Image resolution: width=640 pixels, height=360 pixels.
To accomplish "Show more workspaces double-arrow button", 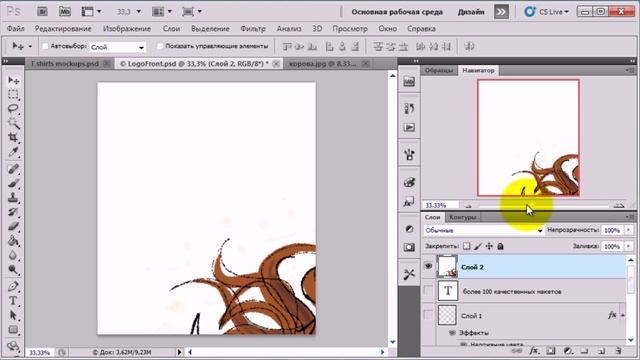I will point(501,12).
